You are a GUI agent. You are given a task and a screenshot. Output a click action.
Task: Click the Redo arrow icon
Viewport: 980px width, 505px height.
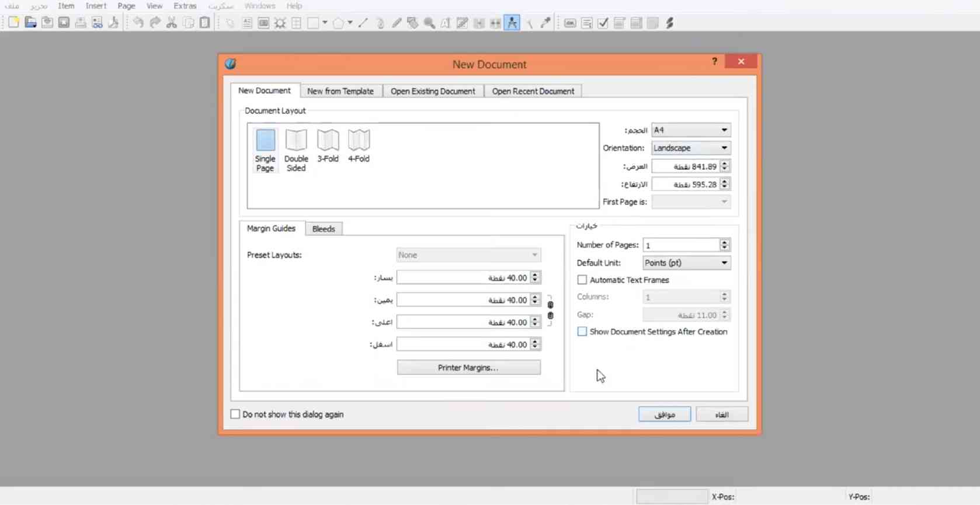[x=155, y=23]
